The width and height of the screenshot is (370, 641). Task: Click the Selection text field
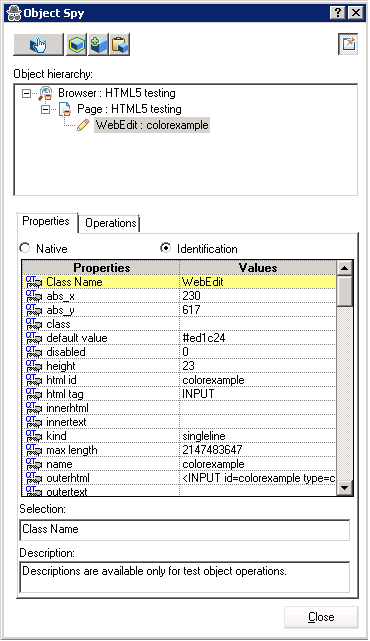pos(184,530)
